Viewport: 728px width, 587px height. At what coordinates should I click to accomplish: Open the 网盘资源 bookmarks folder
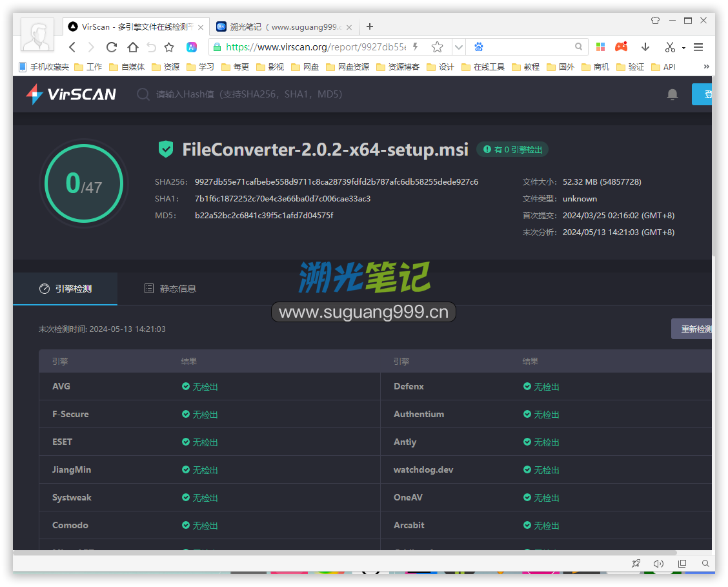click(x=348, y=67)
